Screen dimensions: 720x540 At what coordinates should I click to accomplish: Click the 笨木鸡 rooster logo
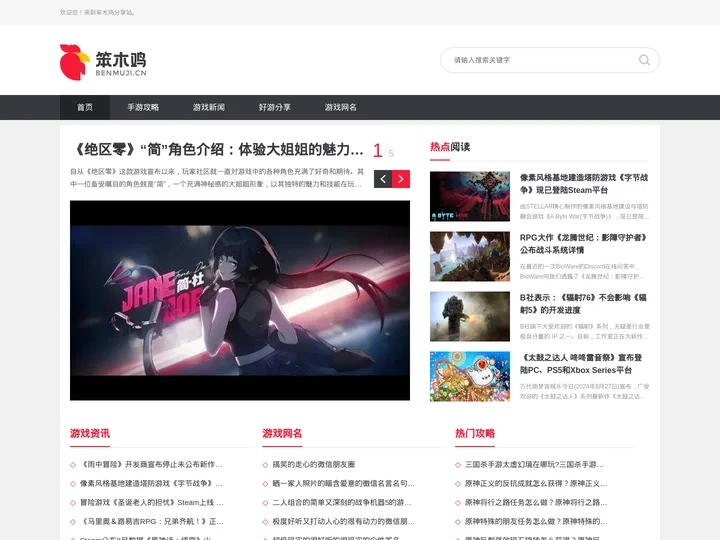[x=103, y=62]
